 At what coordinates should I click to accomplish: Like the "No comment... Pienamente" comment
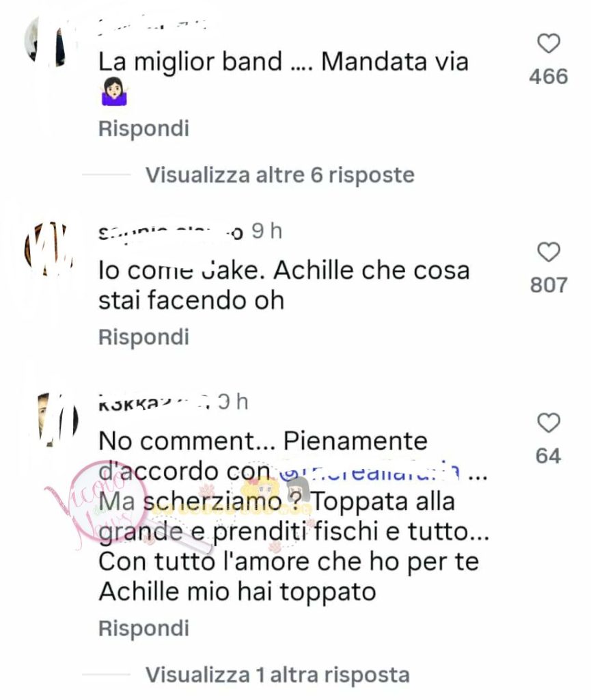tap(548, 422)
